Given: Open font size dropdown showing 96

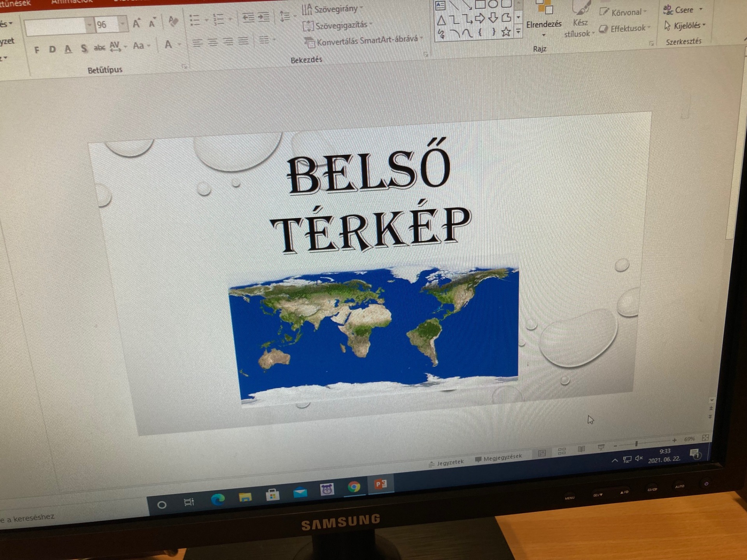Looking at the screenshot, I should tap(122, 24).
